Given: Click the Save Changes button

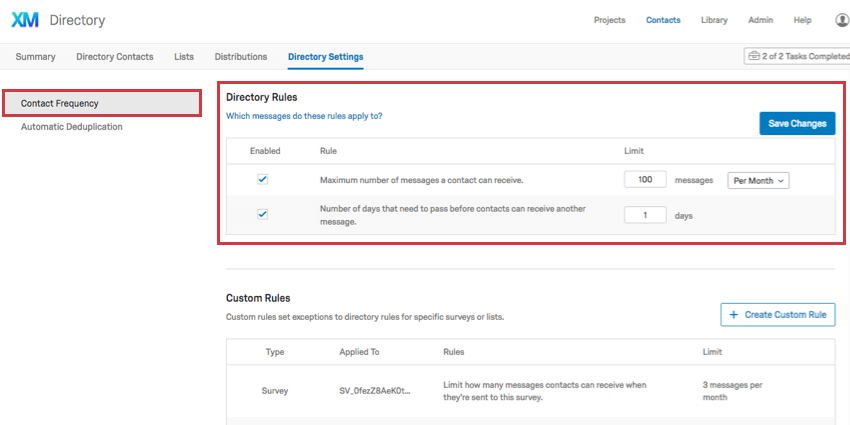Looking at the screenshot, I should [797, 124].
